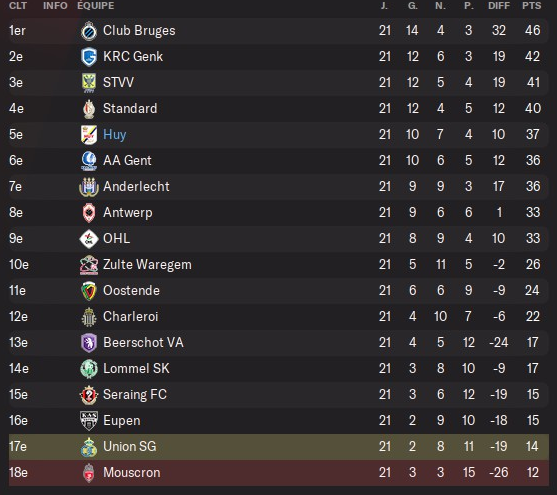Open the Zulte Waregem team link
557x495 pixels.
point(147,265)
